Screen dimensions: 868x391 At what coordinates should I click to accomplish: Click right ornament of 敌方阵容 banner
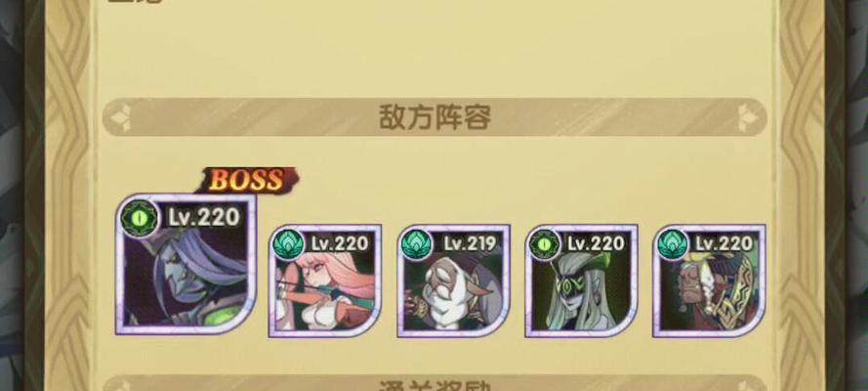tap(750, 117)
